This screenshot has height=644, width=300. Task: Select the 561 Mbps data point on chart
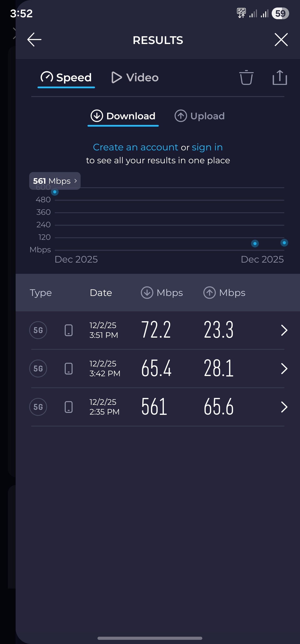point(55,192)
